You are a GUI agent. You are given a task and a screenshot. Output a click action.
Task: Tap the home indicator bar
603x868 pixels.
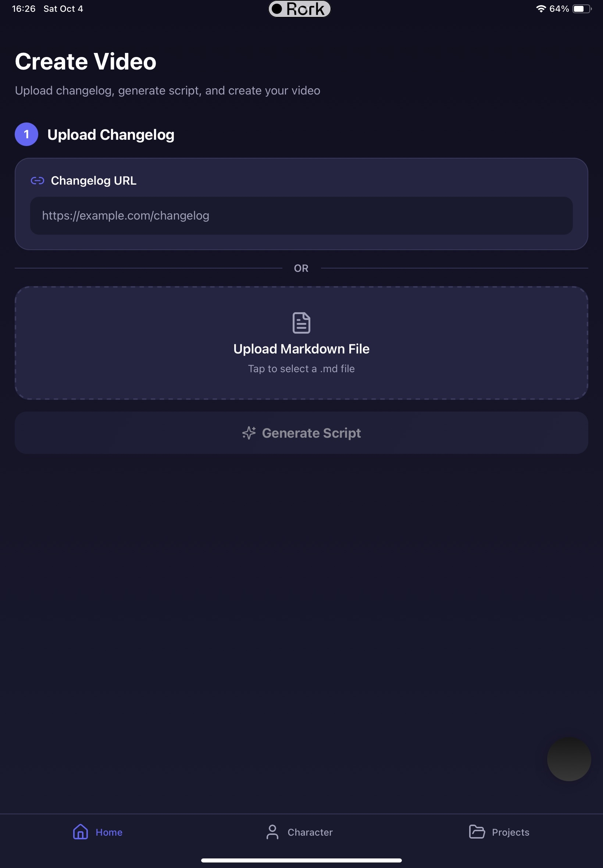tap(301, 860)
